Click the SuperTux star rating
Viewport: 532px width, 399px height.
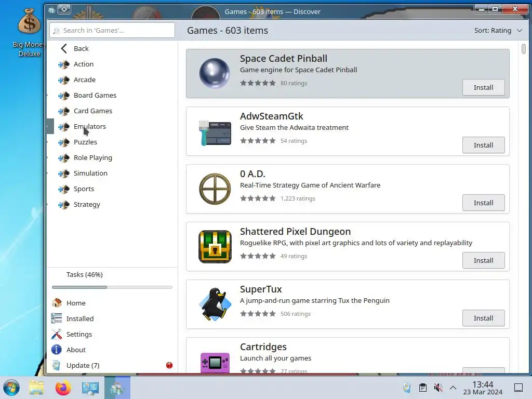pos(258,314)
